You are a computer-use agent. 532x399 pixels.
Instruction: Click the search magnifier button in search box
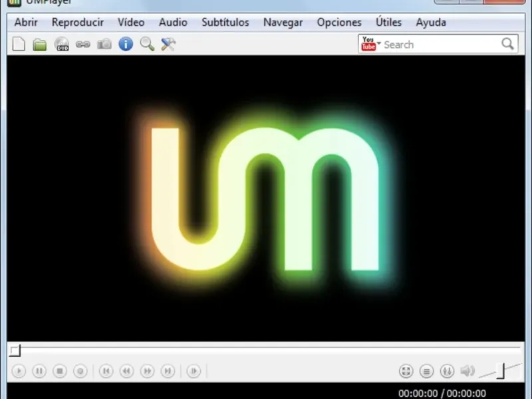pyautogui.click(x=508, y=44)
